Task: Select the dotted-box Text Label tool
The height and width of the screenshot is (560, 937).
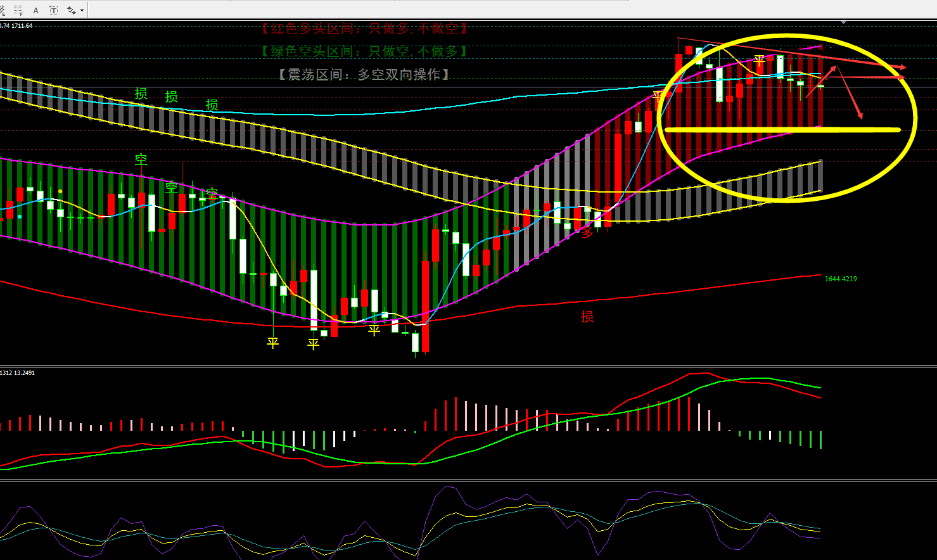Action: (53, 10)
